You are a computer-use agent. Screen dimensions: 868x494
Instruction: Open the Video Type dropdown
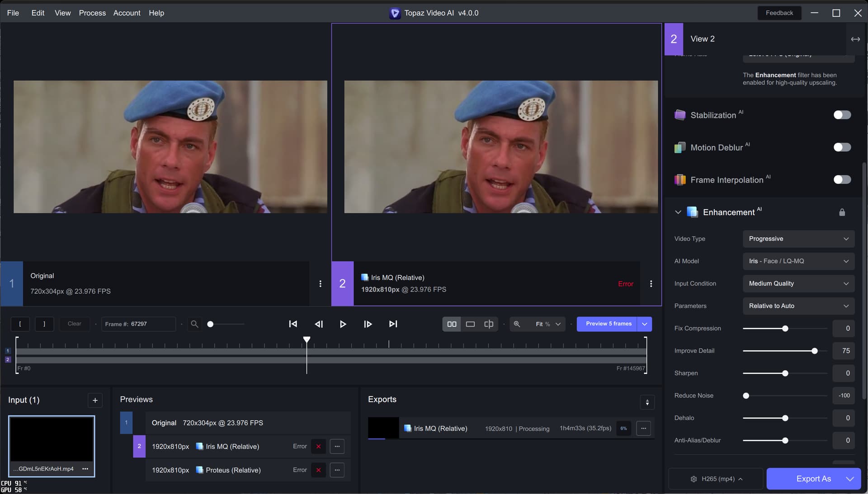[798, 239]
